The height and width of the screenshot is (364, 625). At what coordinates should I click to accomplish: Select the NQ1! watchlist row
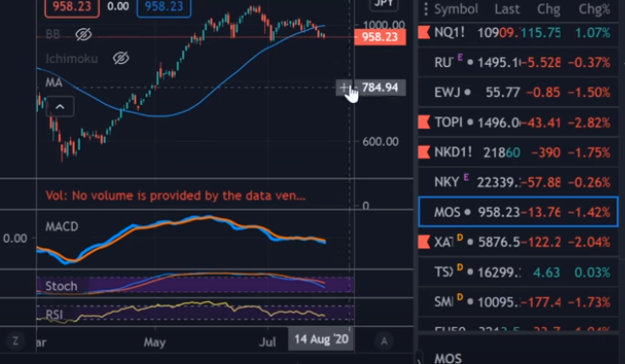tap(518, 33)
